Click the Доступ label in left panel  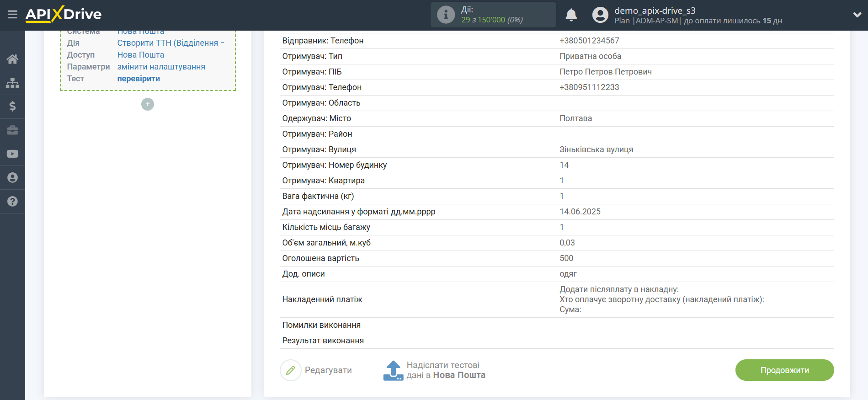[81, 55]
